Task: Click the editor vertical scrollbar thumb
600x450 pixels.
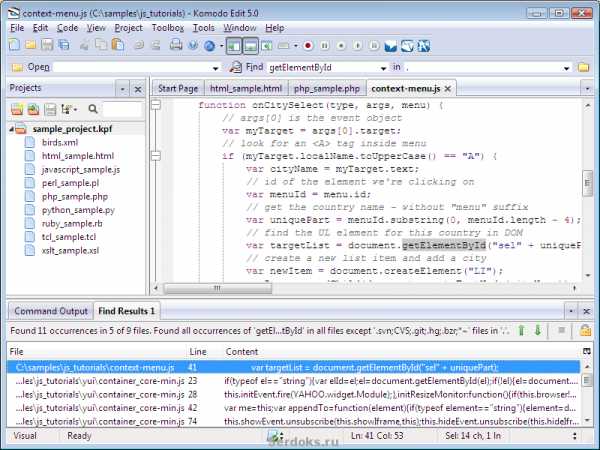Action: click(587, 183)
